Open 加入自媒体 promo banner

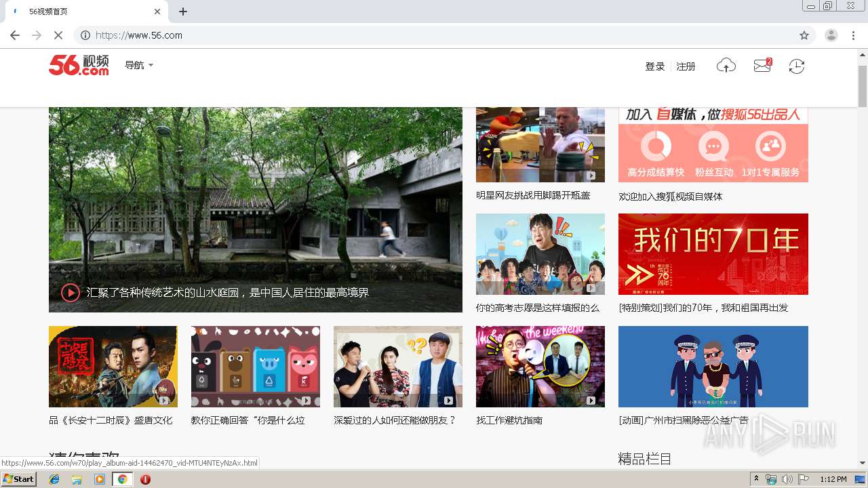pos(713,144)
